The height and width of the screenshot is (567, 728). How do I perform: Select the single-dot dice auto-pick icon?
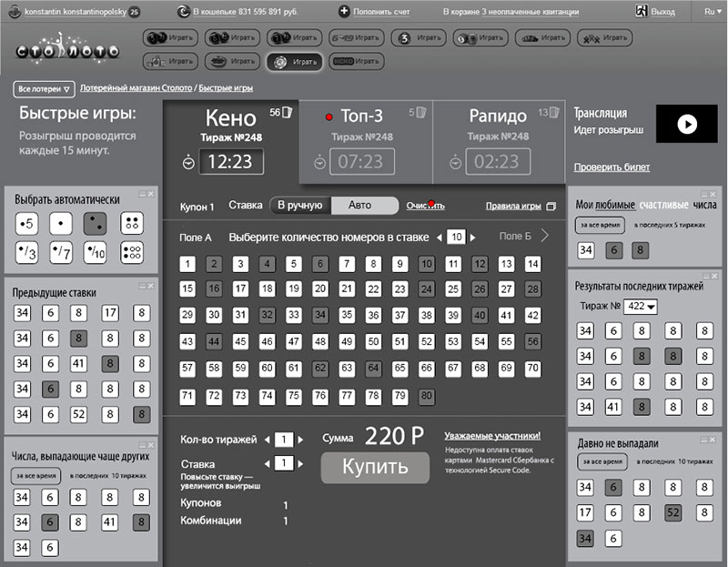(61, 223)
